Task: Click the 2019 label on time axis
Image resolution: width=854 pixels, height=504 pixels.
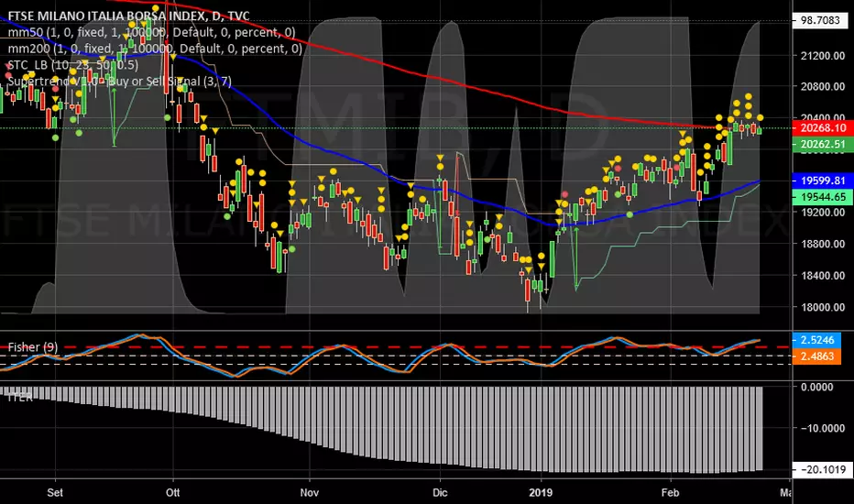Action: pos(541,493)
